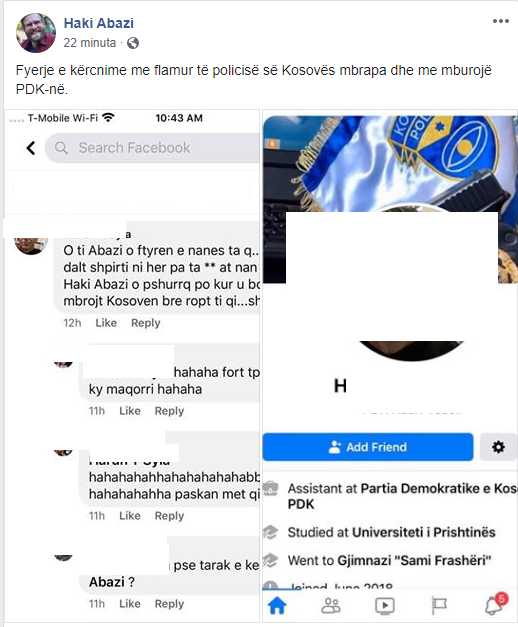
Task: Open the Watch video tab icon
Action: coord(385,606)
